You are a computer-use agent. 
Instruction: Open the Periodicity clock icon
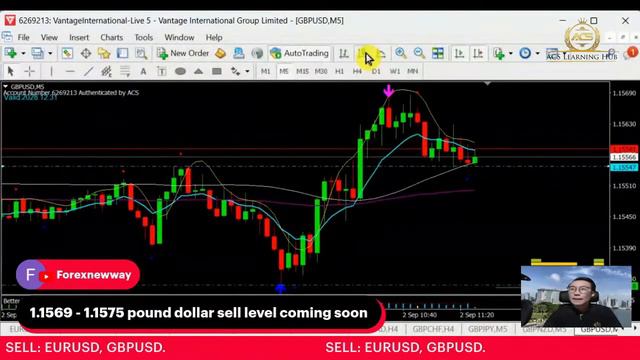coord(525,53)
